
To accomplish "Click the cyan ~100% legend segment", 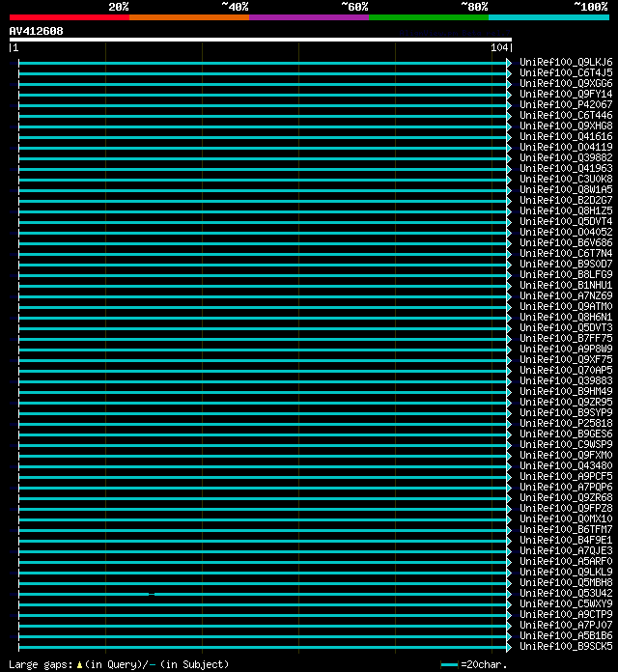I will (548, 17).
